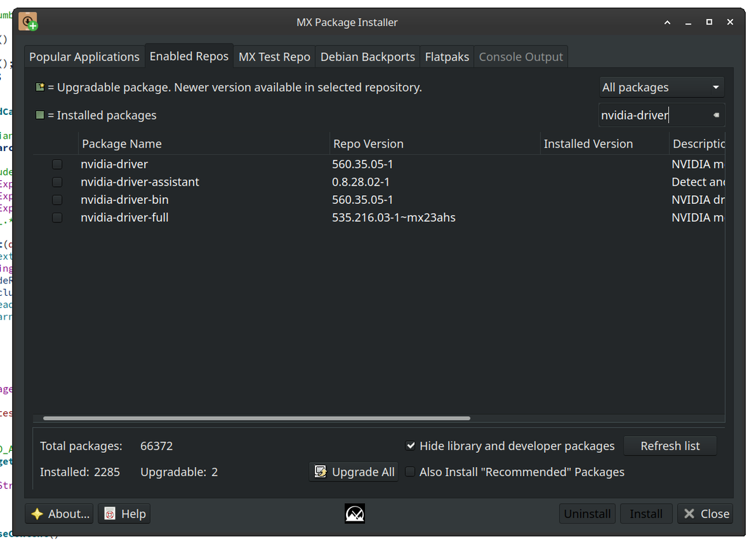Open the About dialog

[x=60, y=513]
